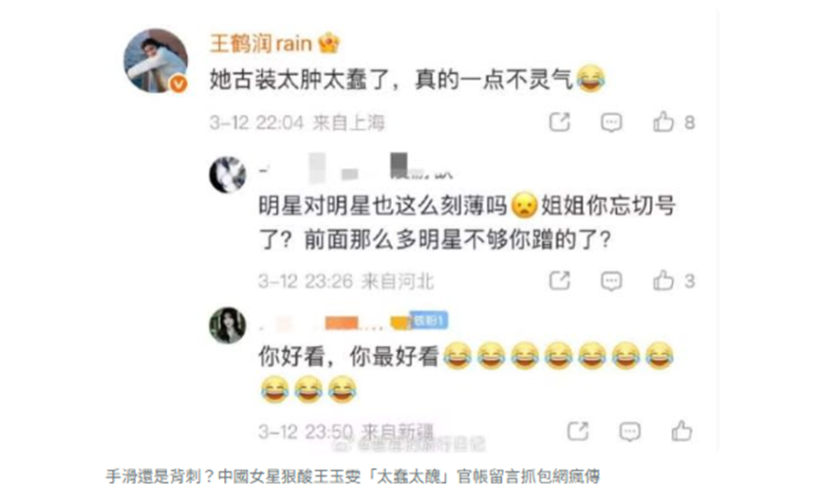Click the comment text 她古装太肿太蠢了
Viewport: 821px width, 504px height.
pyautogui.click(x=299, y=80)
